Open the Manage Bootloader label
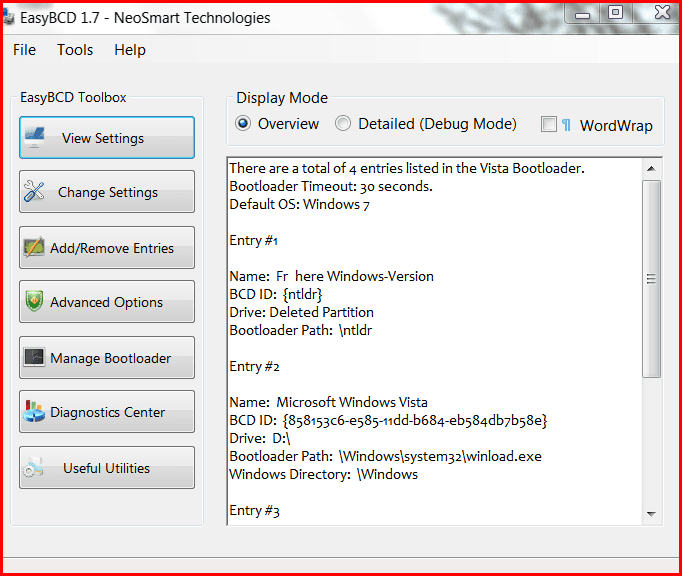 point(110,358)
